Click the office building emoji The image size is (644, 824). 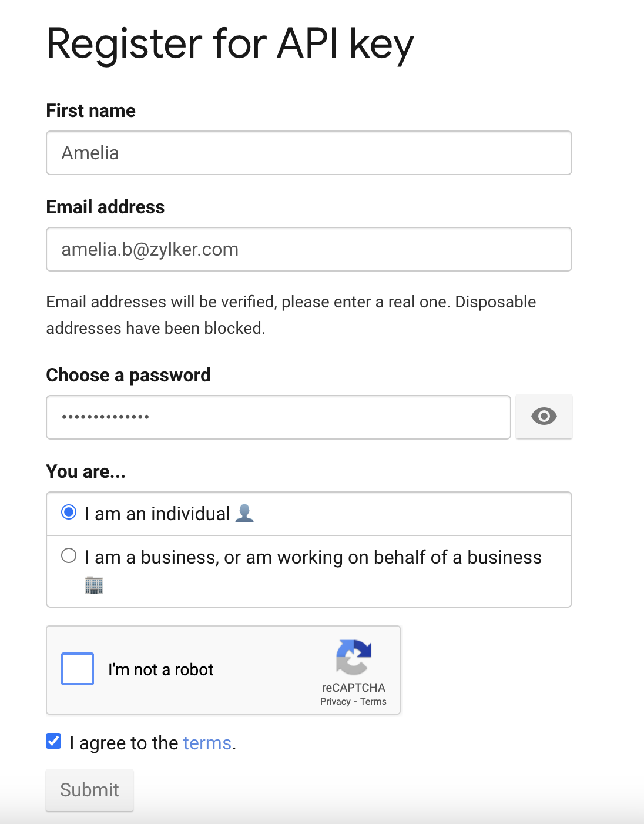[94, 585]
